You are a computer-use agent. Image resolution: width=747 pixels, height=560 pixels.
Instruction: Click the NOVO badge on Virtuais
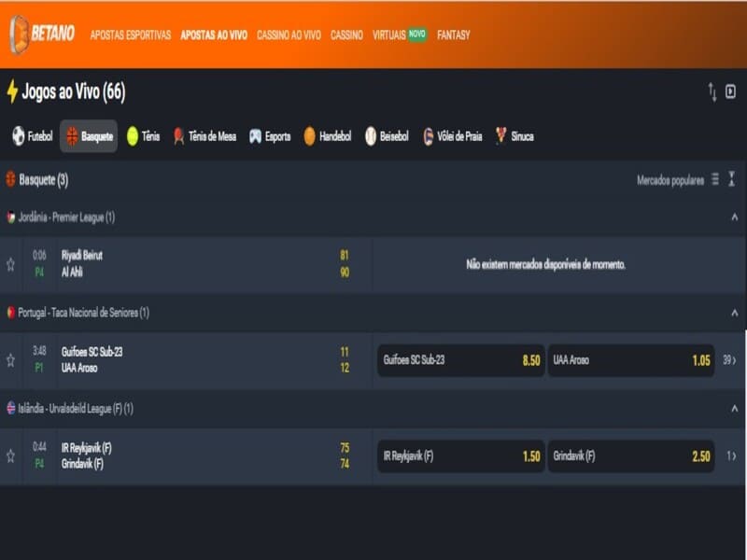416,34
